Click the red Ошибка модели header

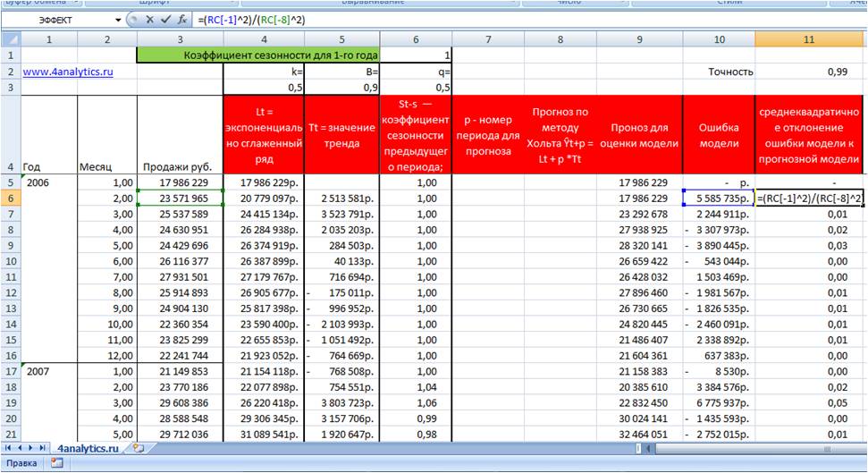[719, 135]
